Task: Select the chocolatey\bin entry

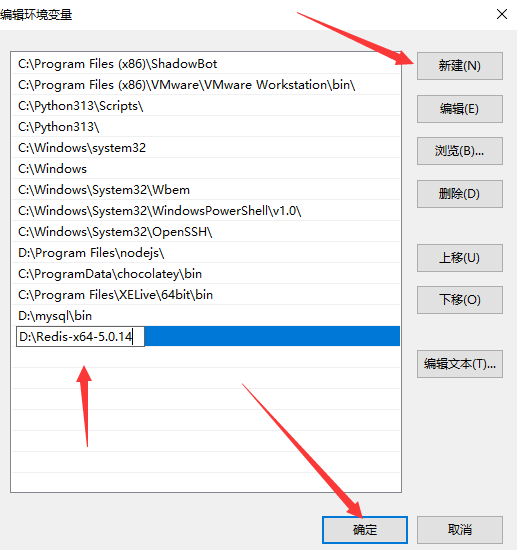Action: [x=206, y=274]
